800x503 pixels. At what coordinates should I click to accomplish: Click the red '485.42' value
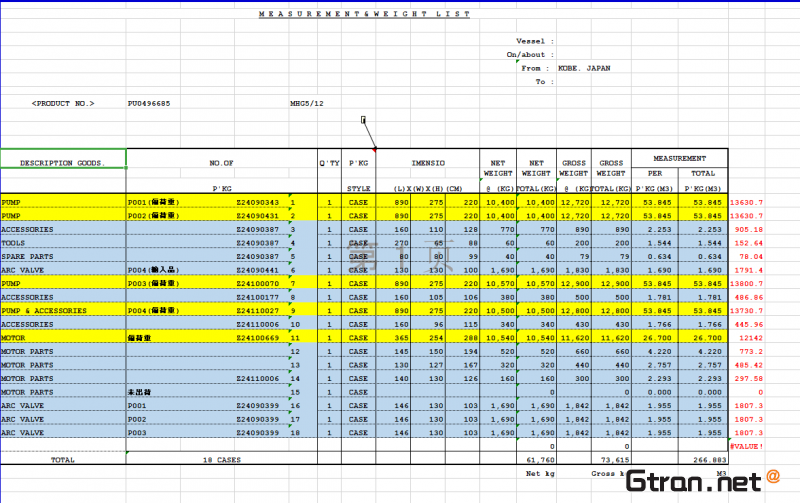(749, 365)
